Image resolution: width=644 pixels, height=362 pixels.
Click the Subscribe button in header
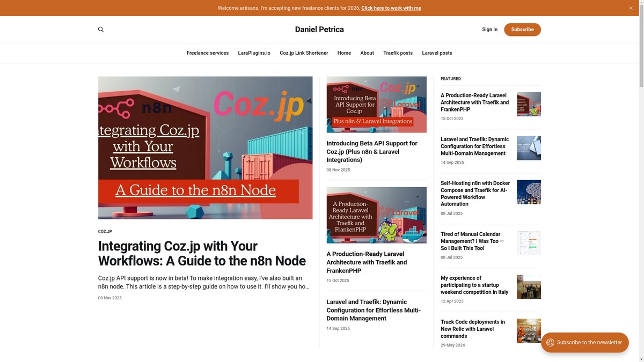coord(522,29)
